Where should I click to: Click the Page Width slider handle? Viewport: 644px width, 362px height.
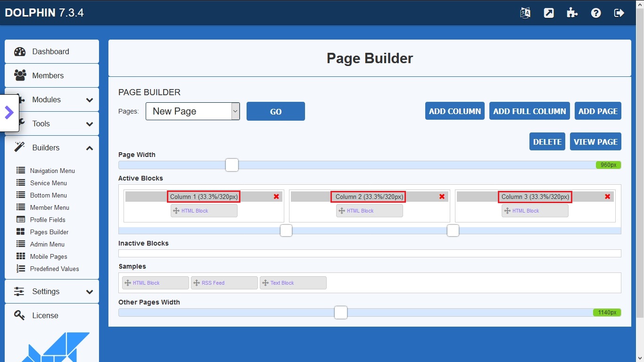pos(232,165)
